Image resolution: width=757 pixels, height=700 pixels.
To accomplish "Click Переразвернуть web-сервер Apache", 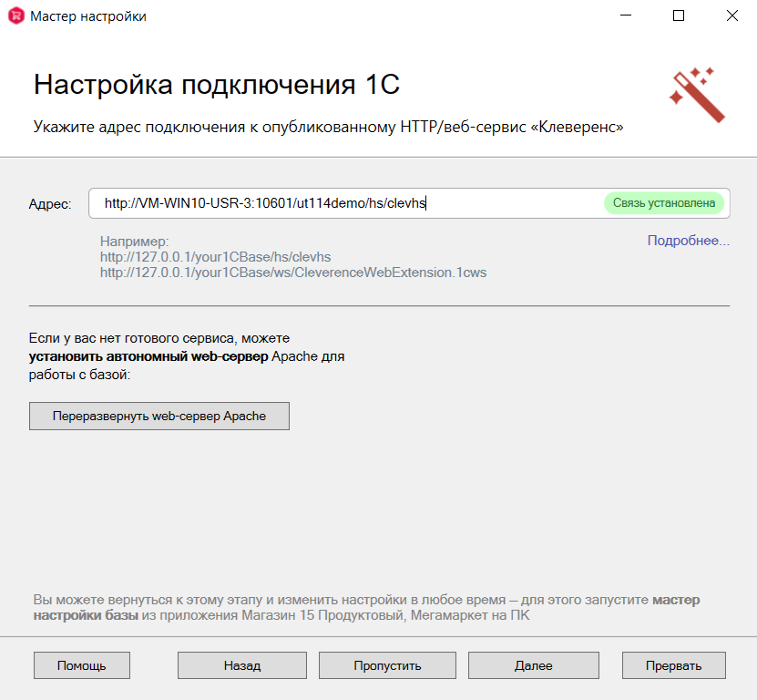I will (x=159, y=416).
